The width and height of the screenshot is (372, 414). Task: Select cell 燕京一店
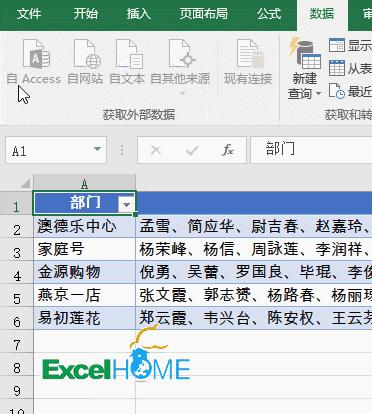pyautogui.click(x=84, y=295)
